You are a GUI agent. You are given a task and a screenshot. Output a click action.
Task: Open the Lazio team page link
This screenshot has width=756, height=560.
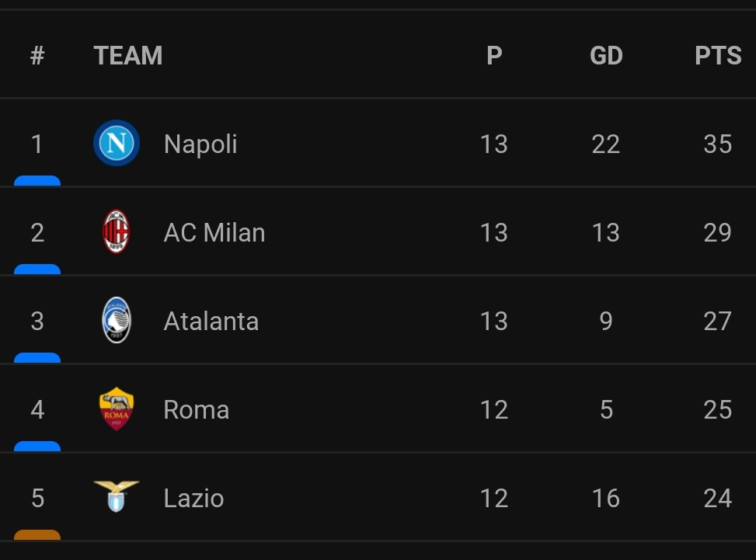point(193,498)
